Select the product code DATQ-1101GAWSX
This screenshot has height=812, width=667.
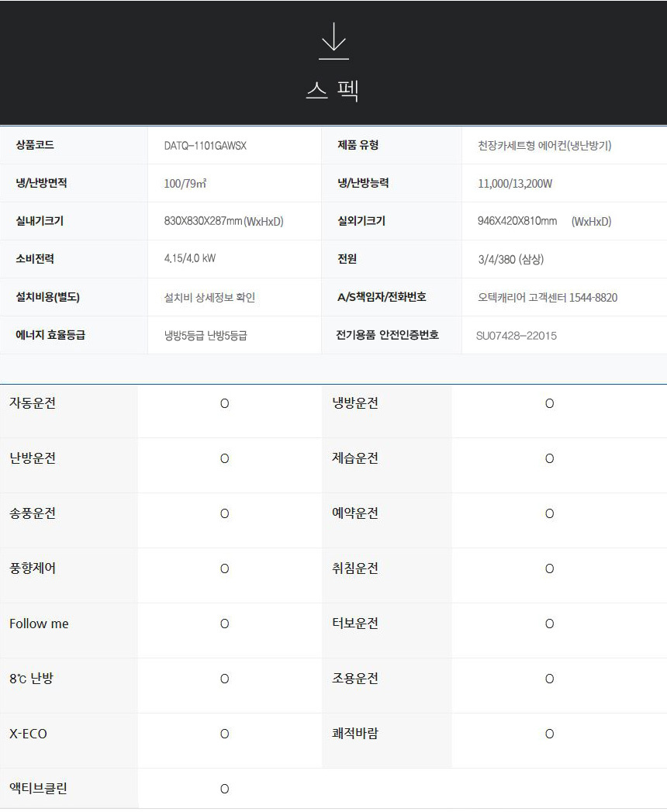206,146
